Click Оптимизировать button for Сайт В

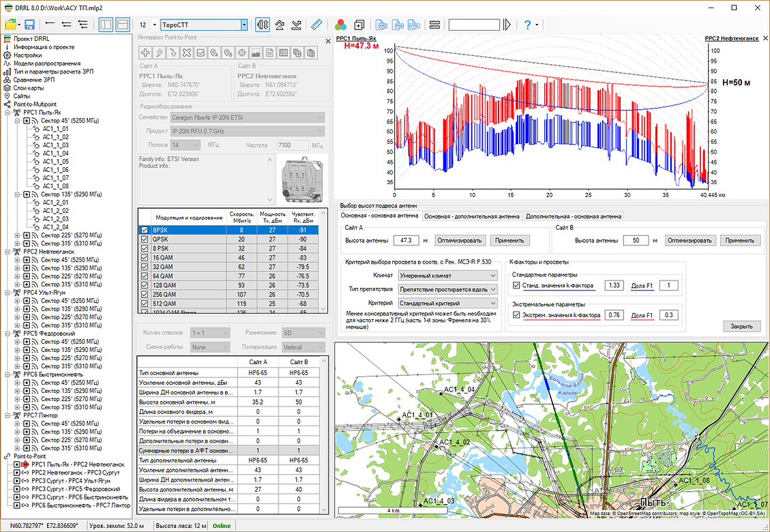[x=691, y=241]
